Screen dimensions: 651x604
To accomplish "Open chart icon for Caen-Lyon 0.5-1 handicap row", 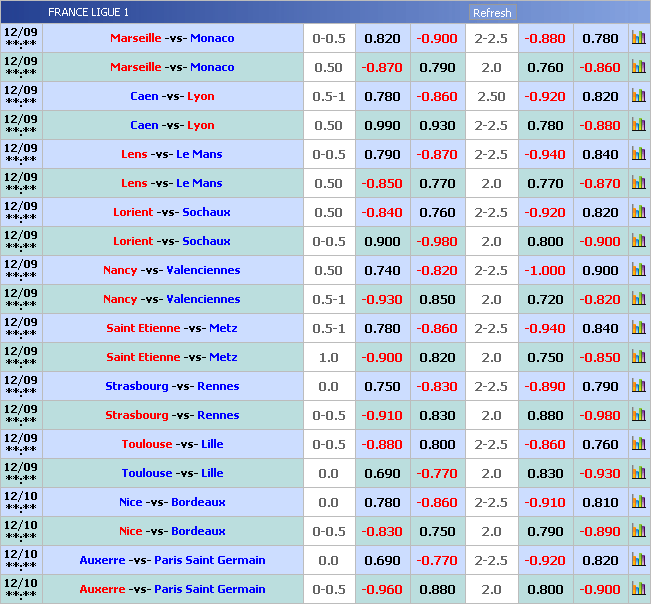I will (638, 96).
